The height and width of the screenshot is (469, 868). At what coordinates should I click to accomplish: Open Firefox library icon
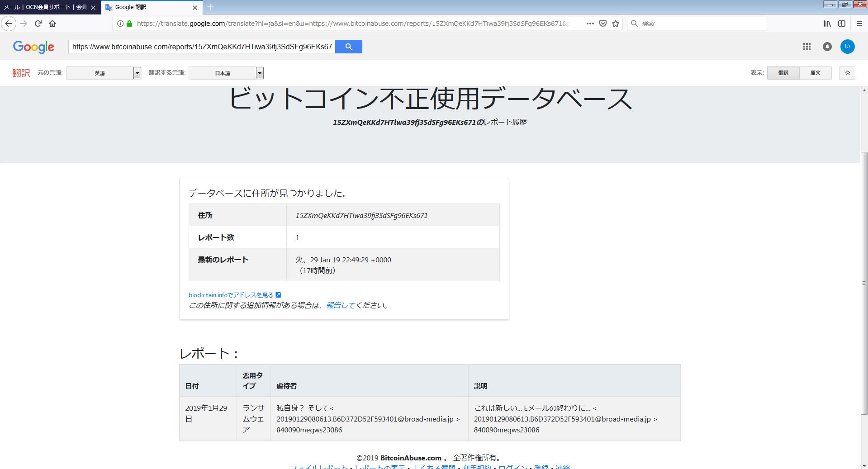827,24
